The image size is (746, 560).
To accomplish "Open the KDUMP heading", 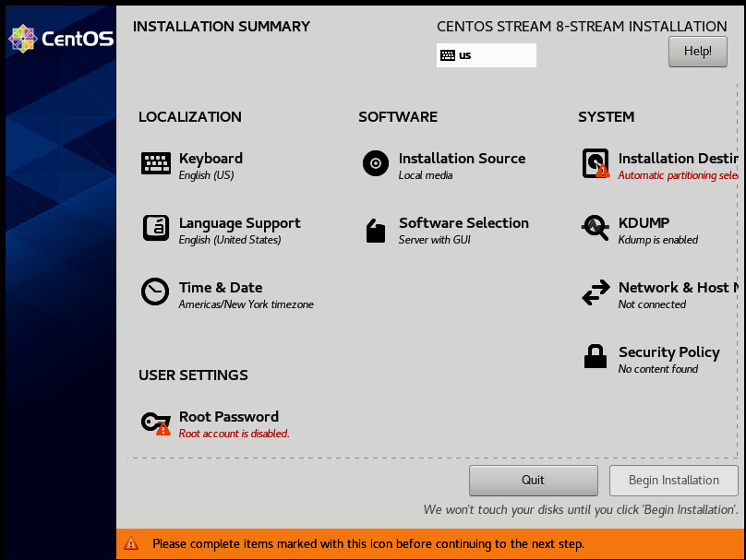I will click(644, 223).
